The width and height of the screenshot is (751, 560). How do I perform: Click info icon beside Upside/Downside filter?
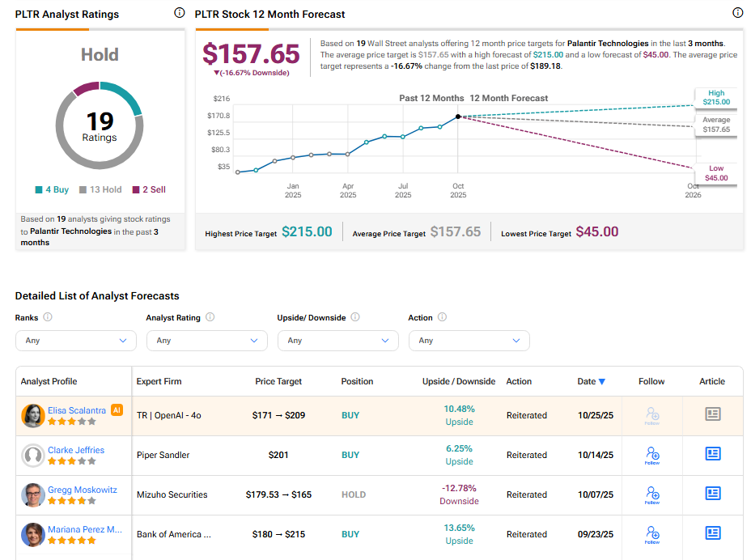tap(355, 317)
